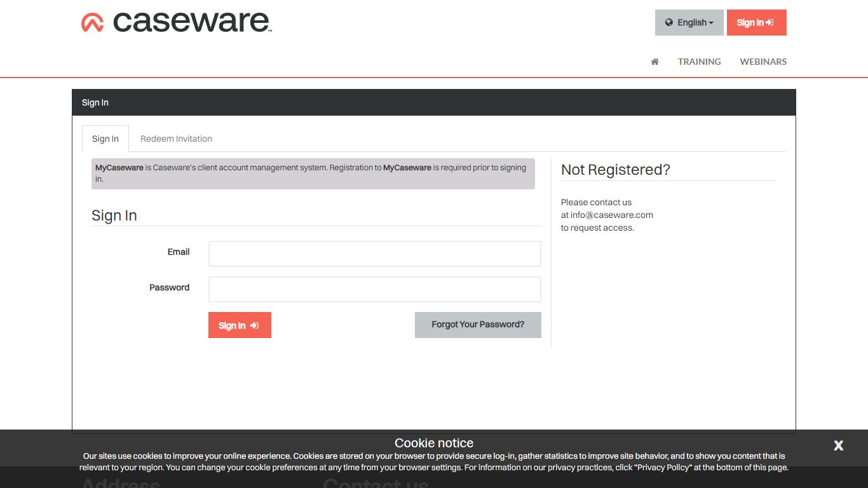Click the arrow icon inside the Sign In button
This screenshot has height=488, width=868.
(255, 325)
